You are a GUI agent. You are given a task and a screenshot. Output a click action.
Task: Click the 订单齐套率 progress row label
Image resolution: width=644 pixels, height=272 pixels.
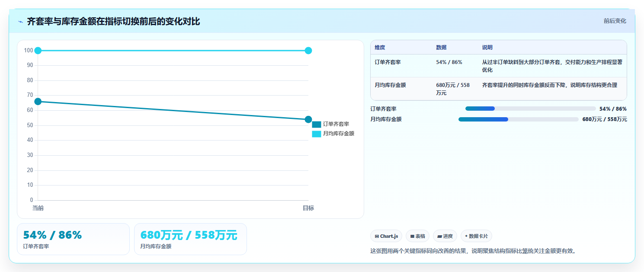[x=384, y=109]
